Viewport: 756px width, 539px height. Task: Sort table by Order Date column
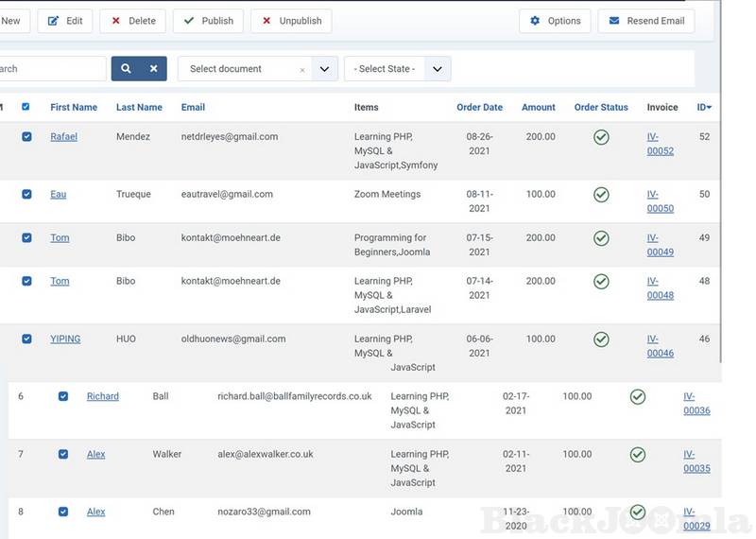coord(479,108)
